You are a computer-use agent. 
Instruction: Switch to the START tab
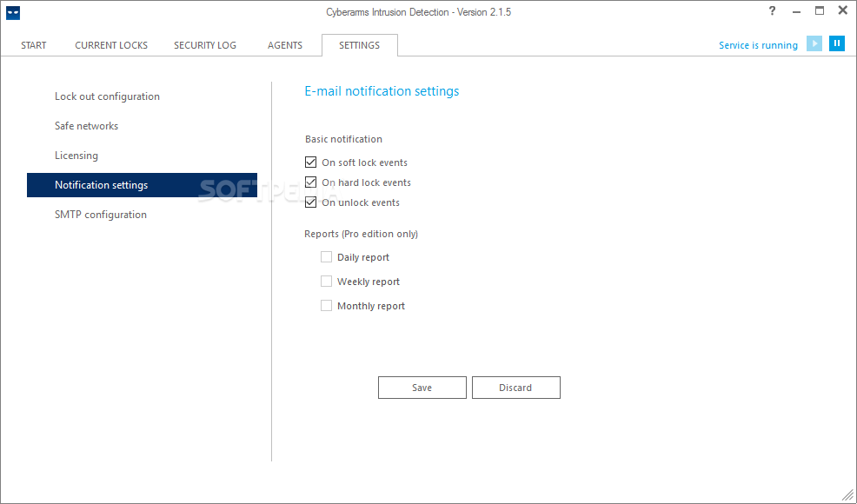point(34,45)
